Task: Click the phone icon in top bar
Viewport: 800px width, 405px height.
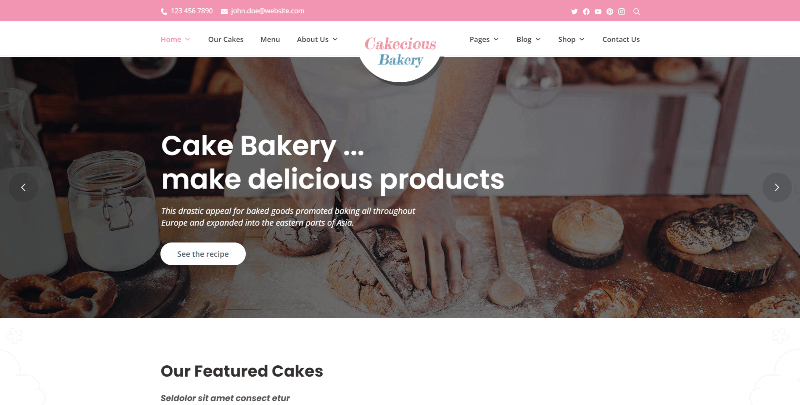Action: (164, 12)
